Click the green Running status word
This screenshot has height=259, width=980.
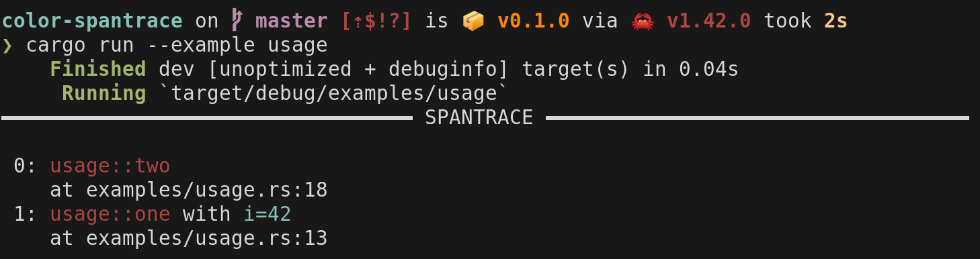tap(104, 93)
